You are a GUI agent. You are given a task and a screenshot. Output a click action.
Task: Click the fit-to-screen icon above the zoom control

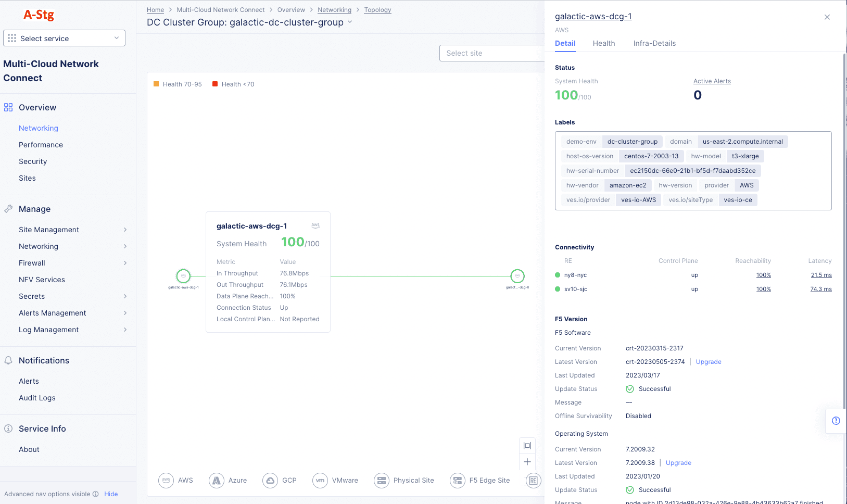click(x=527, y=445)
